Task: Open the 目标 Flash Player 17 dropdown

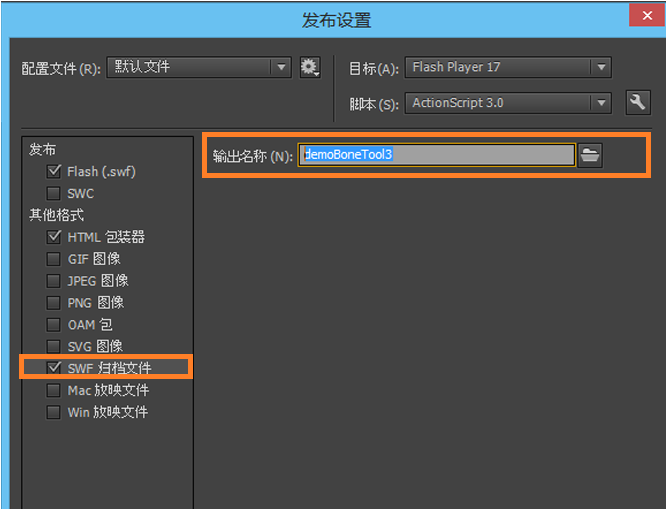Action: tap(508, 67)
